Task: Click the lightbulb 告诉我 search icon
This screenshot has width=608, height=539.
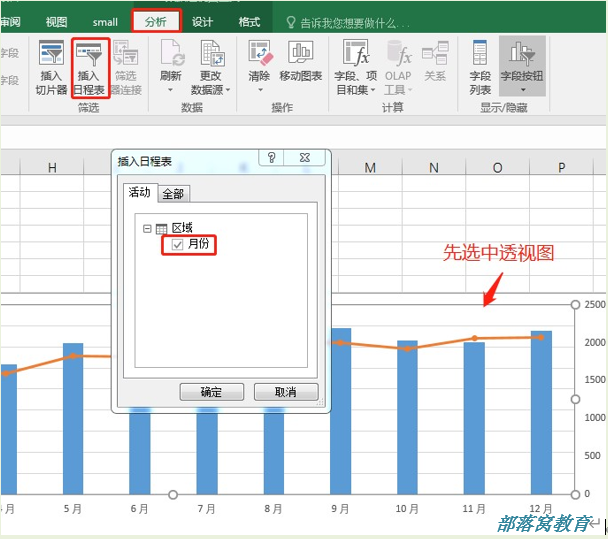Action: (x=290, y=22)
